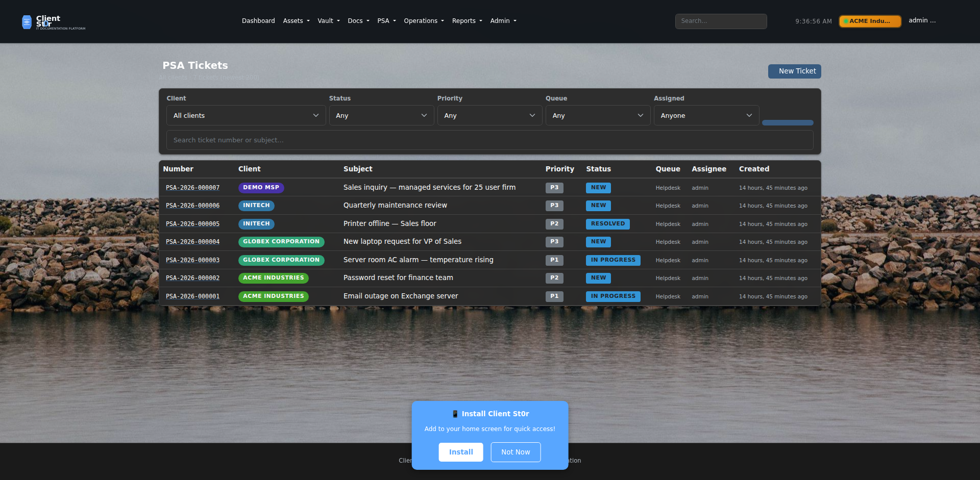Click the 9:36:56 AM clock

coord(814,21)
